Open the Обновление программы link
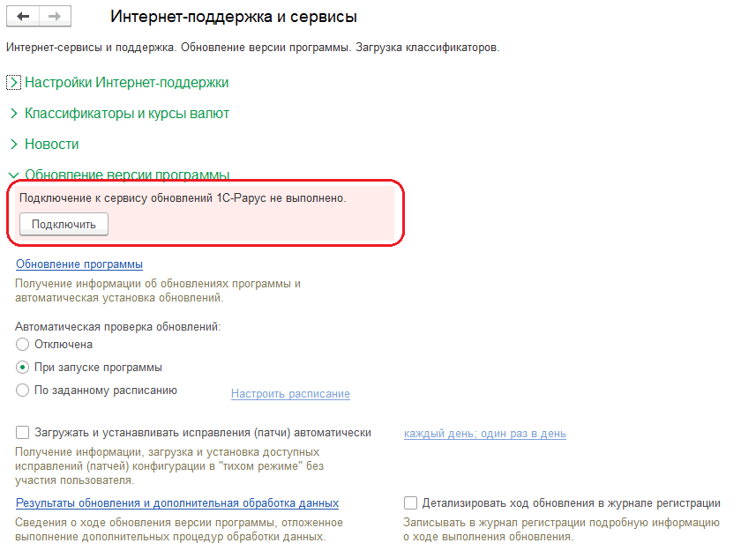 tap(79, 264)
